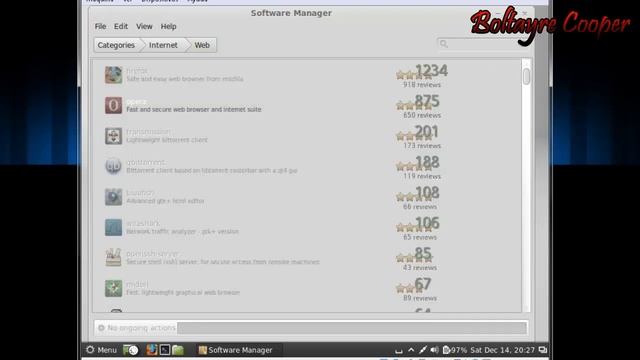
Task: Click the 201 score rating
Action: click(427, 131)
